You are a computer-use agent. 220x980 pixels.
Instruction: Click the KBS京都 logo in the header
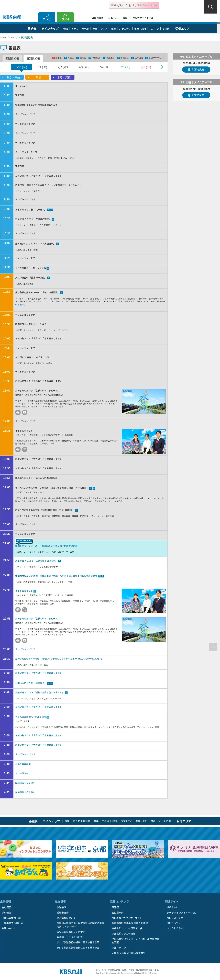[x=13, y=17]
